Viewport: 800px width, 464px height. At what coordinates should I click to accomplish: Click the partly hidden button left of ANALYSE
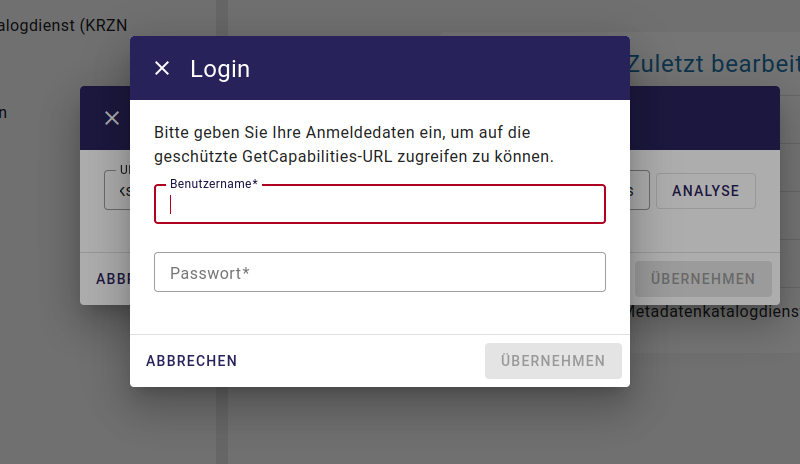640,190
